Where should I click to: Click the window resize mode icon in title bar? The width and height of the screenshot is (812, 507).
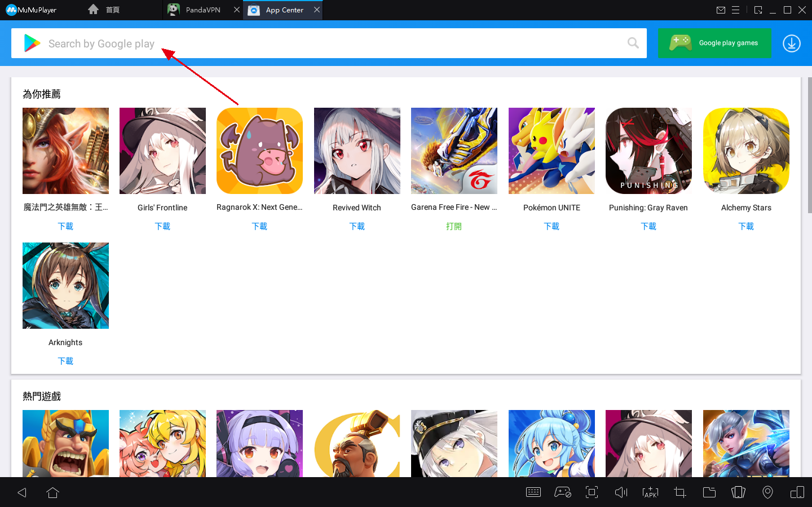click(x=758, y=10)
